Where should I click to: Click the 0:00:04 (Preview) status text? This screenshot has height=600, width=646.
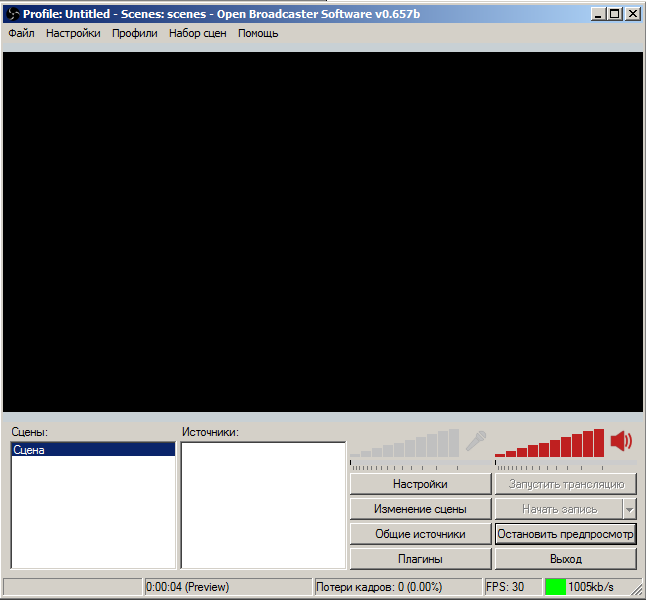pos(187,587)
